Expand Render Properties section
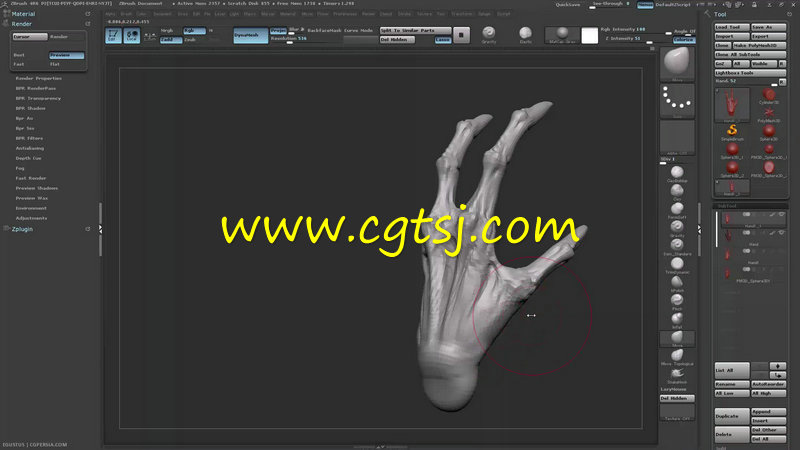The image size is (800, 450). [39, 79]
